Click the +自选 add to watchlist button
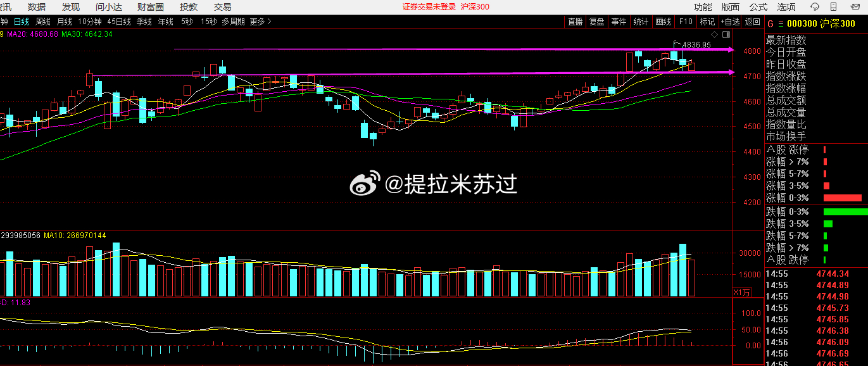The image size is (868, 366). 729,21
